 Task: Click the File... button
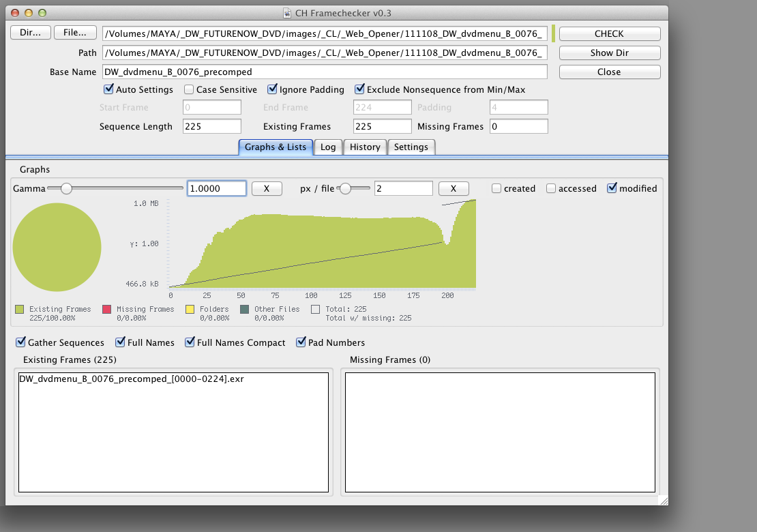75,32
